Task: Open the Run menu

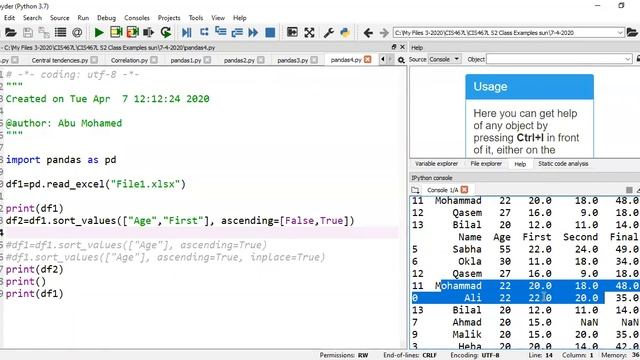Action: tap(83, 18)
